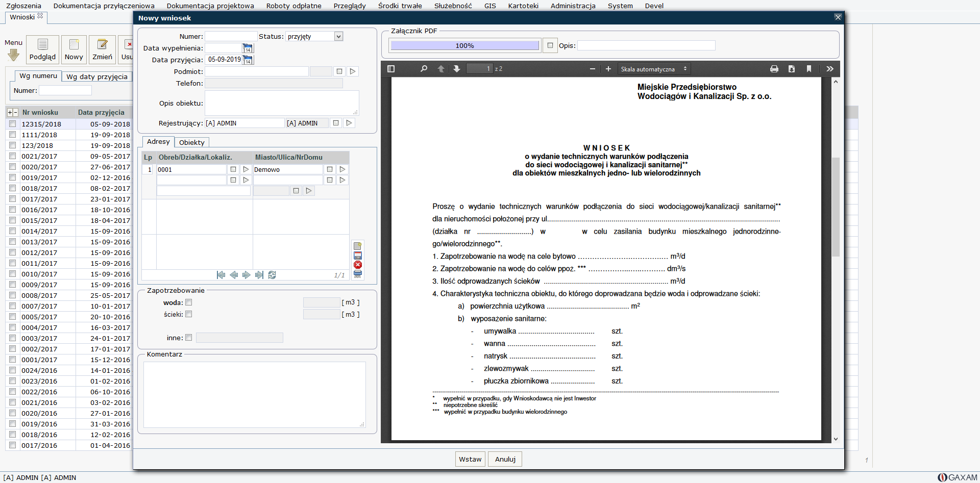Open Administracja menu

pyautogui.click(x=573, y=6)
